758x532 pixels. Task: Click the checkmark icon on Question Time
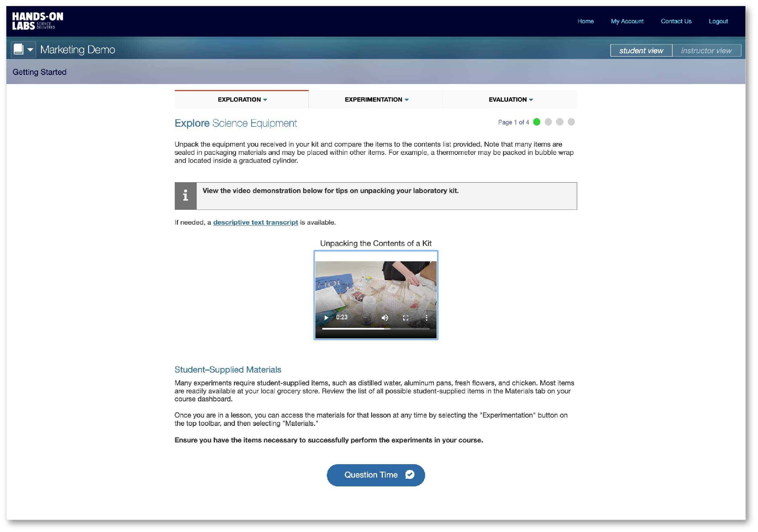410,475
